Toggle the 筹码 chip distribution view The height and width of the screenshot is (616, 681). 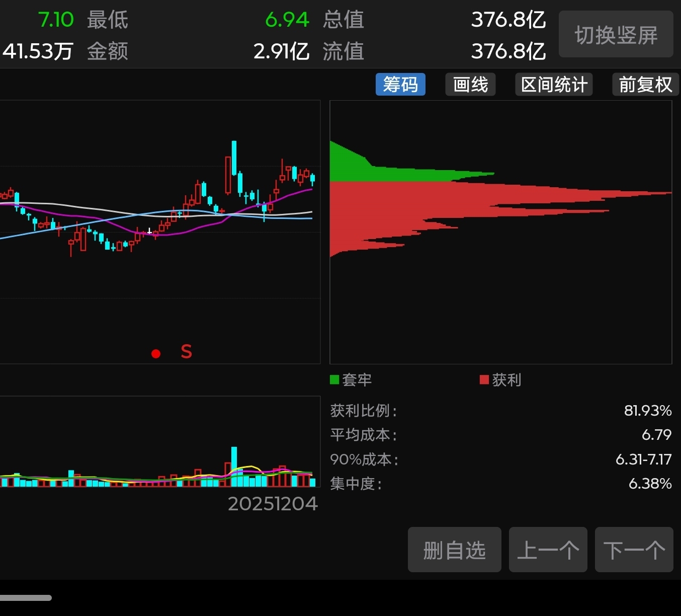click(x=400, y=84)
